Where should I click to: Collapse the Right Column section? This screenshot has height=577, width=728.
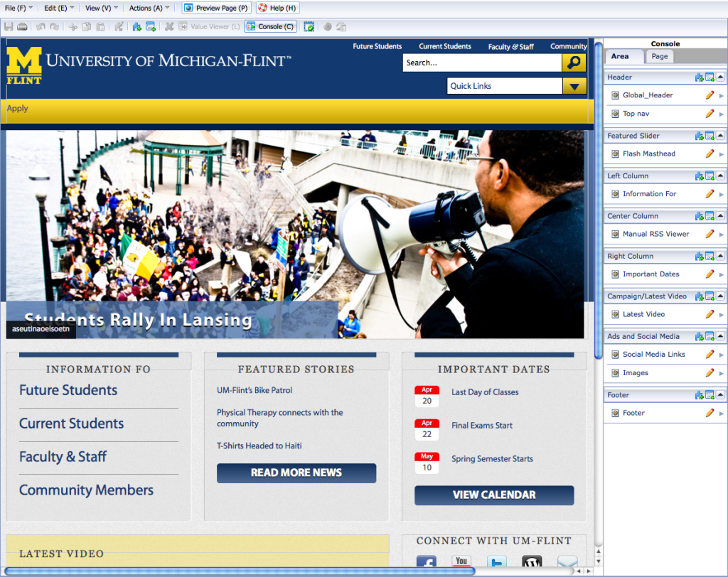click(x=720, y=257)
